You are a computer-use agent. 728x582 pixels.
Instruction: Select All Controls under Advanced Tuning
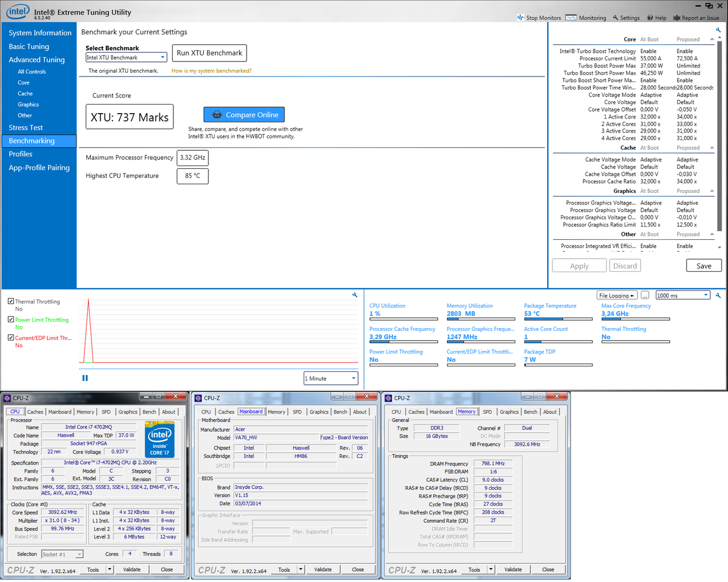32,72
